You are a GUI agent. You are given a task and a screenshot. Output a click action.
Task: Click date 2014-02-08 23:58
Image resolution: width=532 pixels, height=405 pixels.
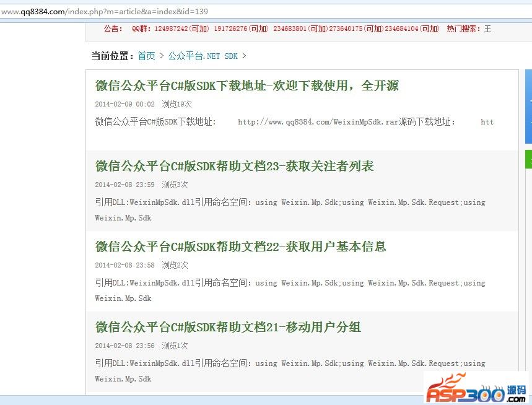pyautogui.click(x=125, y=265)
